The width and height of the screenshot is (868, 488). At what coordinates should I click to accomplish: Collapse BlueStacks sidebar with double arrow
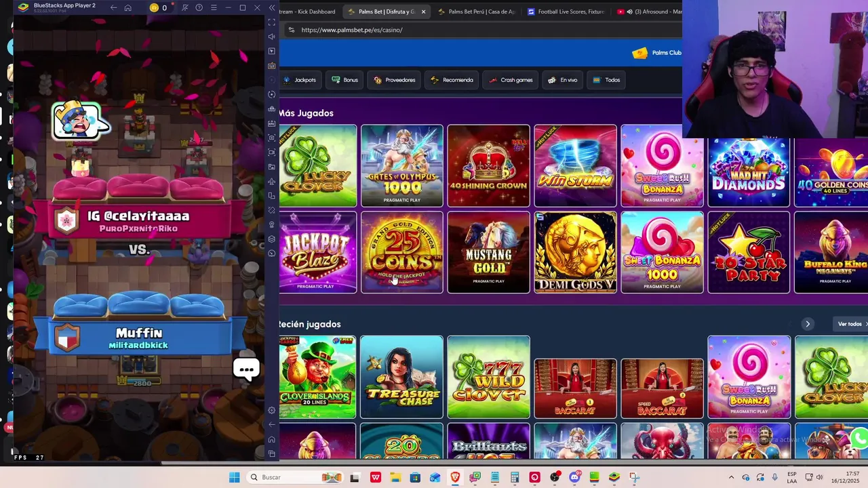272,7
